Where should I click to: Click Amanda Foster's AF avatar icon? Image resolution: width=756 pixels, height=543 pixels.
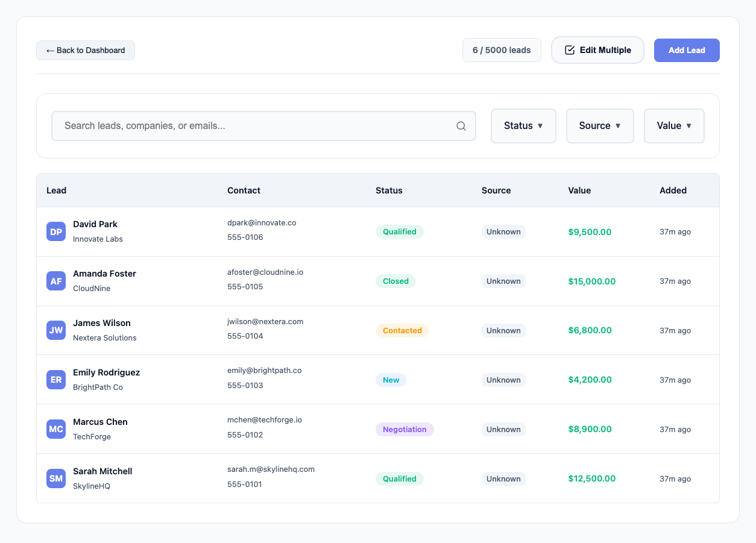coord(56,281)
